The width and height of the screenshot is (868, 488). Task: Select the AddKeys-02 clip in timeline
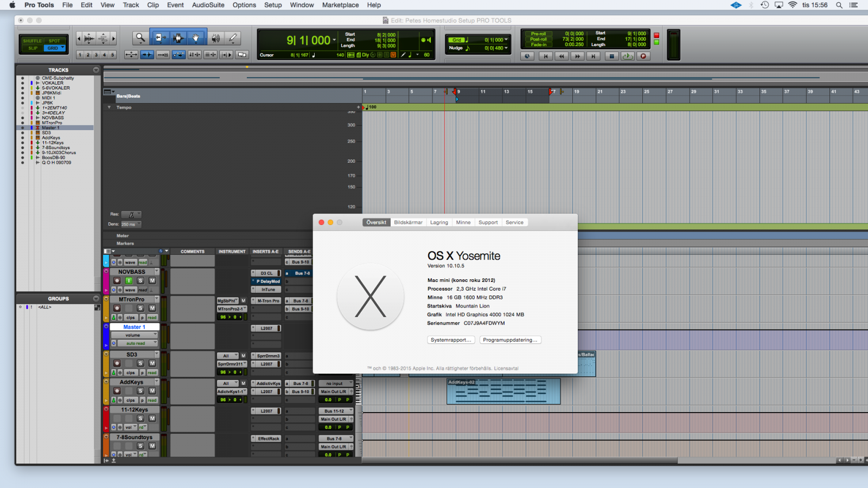click(x=503, y=391)
